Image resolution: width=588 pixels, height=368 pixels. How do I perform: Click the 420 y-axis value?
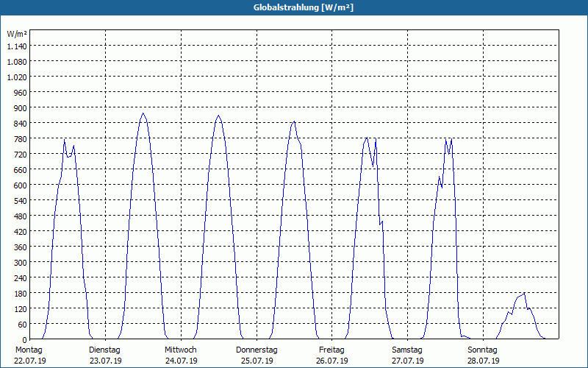coord(21,232)
